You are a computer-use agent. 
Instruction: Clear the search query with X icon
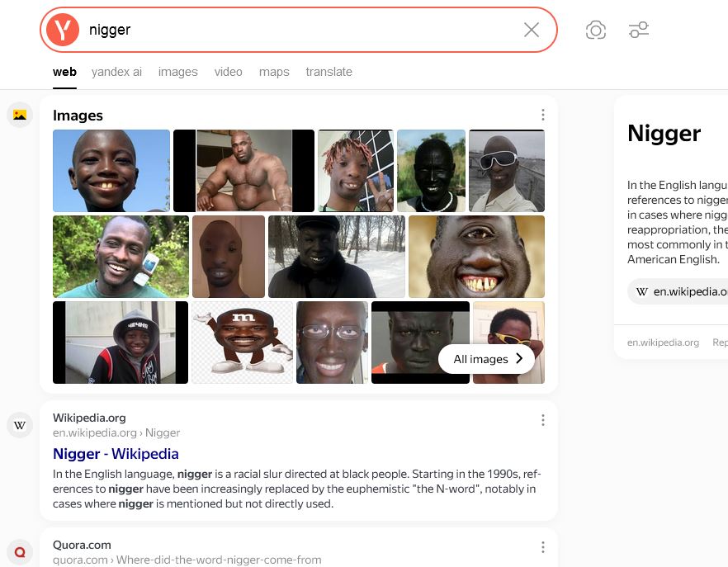click(x=532, y=30)
